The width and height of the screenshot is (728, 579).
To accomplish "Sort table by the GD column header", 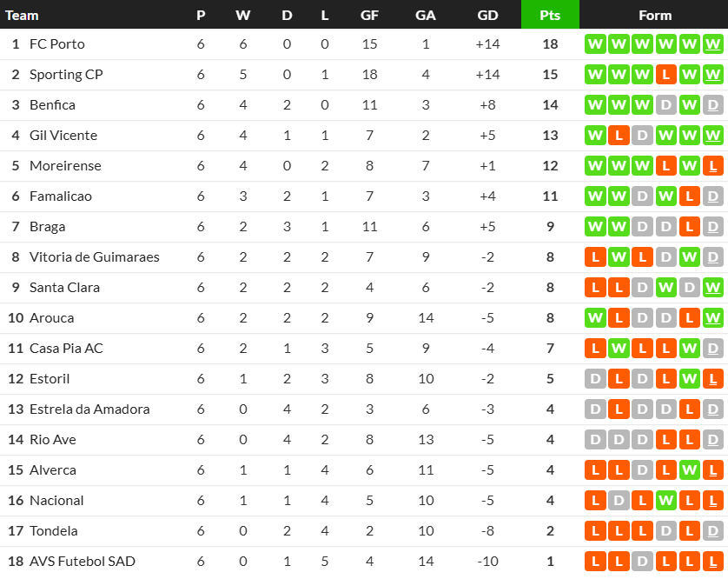I will click(x=487, y=16).
